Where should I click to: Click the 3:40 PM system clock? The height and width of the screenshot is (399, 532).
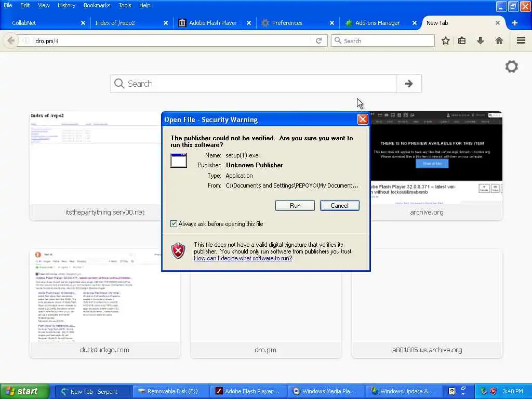pyautogui.click(x=513, y=391)
